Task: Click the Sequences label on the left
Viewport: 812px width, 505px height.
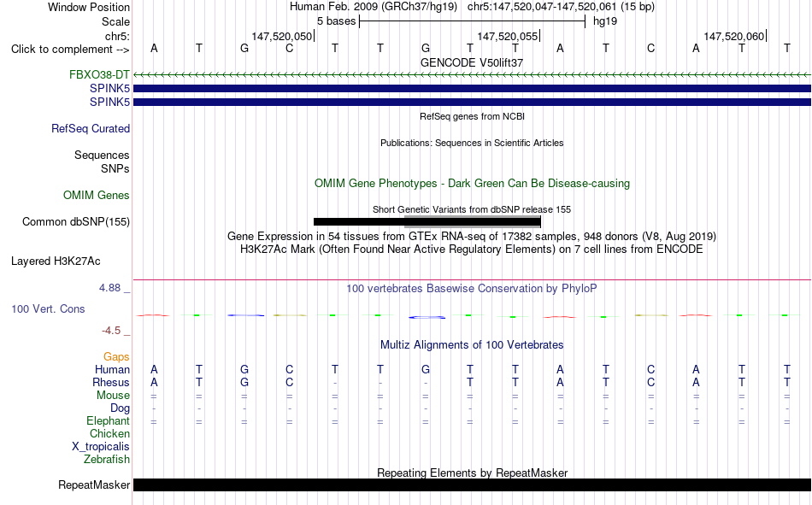Action: point(102,155)
